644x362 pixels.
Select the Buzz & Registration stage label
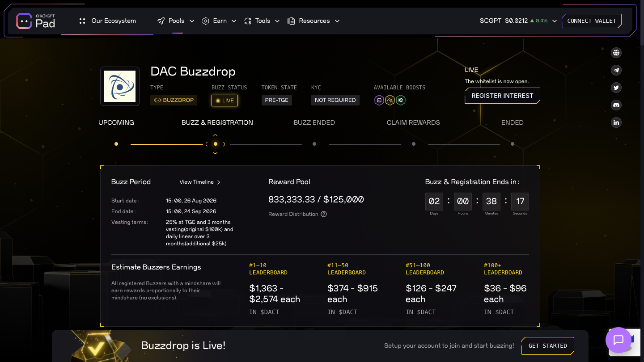coord(217,122)
